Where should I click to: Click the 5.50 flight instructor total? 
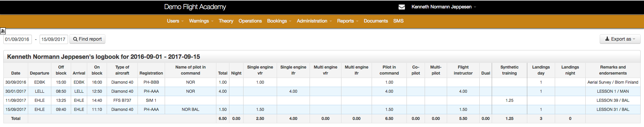point(463,119)
